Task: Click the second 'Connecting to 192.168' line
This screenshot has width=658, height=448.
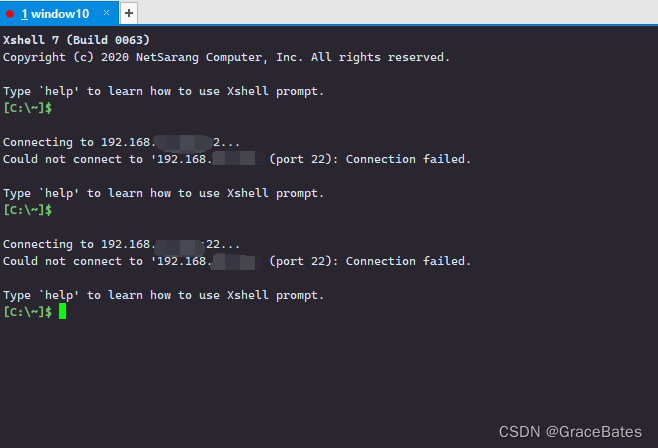Action: [121, 244]
